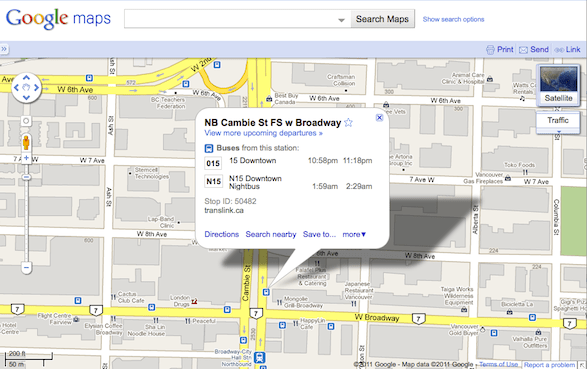The image size is (587, 369).
Task: Switch to Satellite view thumbnail
Action: point(558,84)
